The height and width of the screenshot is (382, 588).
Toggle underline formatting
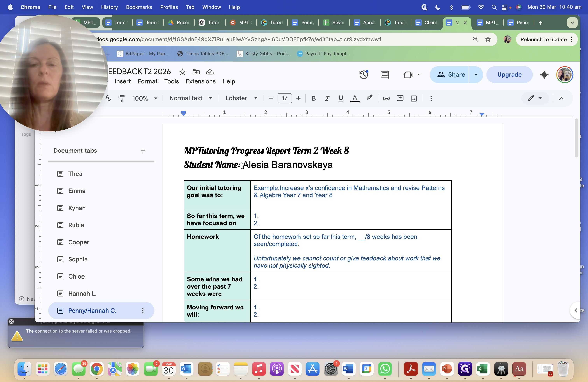tap(341, 98)
